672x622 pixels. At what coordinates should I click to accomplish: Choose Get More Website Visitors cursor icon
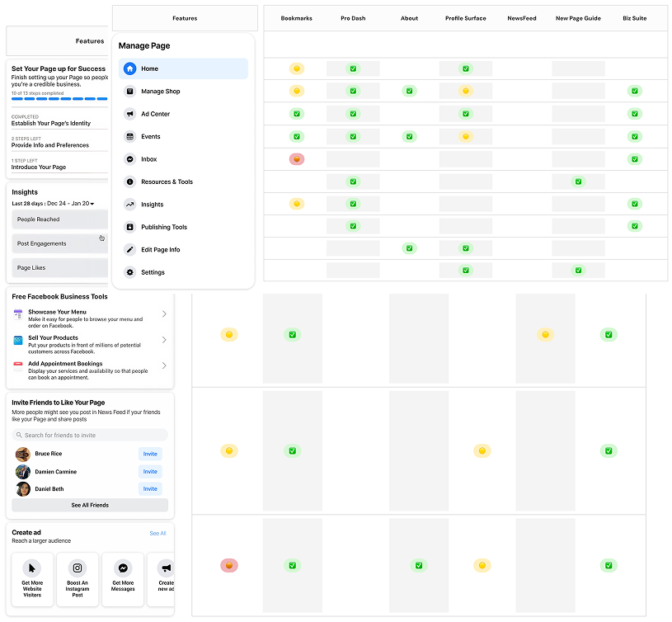click(x=32, y=568)
